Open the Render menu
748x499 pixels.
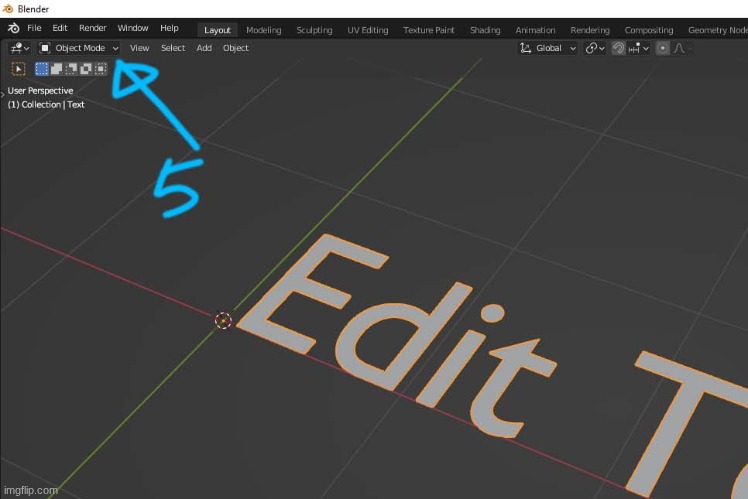point(92,28)
